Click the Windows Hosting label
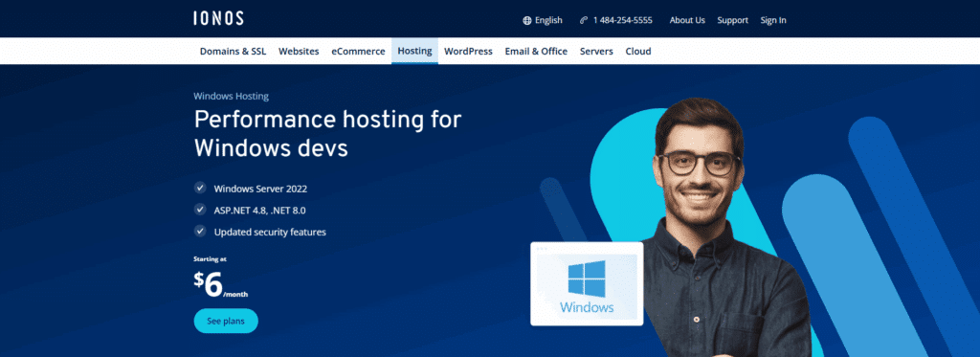The height and width of the screenshot is (357, 980). [x=232, y=97]
